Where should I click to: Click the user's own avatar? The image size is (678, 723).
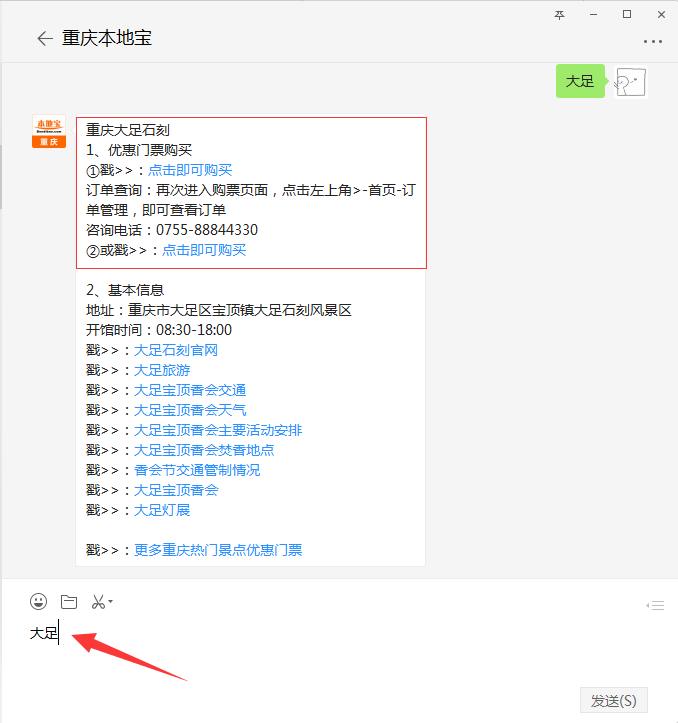[x=630, y=82]
